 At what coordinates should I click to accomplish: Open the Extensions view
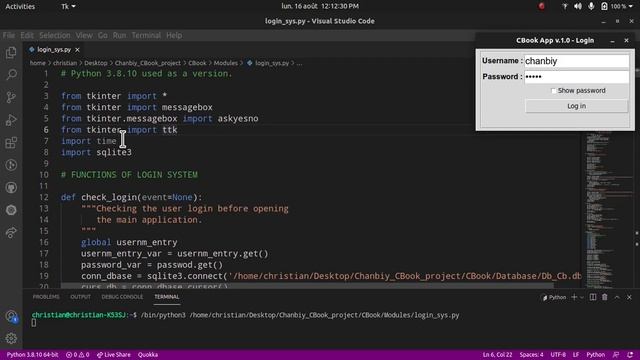tap(11, 142)
